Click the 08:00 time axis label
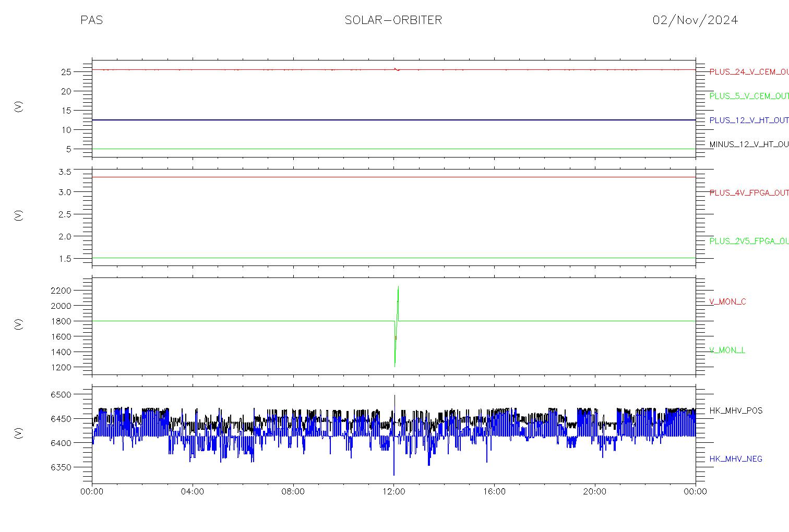 click(293, 491)
